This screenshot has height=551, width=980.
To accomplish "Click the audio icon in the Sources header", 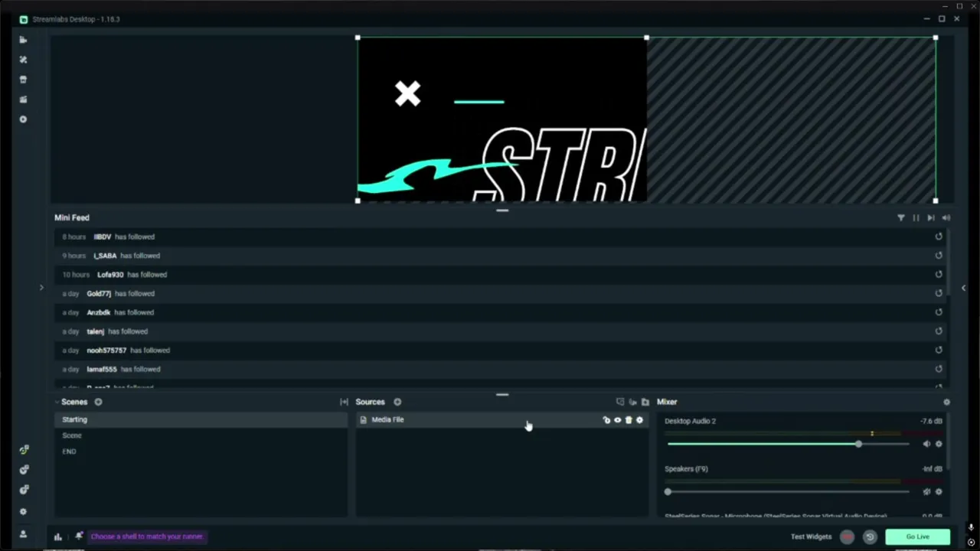I will 632,402.
